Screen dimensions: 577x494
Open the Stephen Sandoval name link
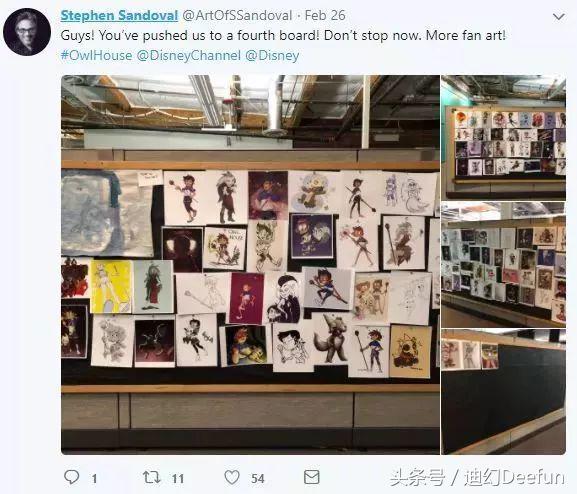(119, 15)
